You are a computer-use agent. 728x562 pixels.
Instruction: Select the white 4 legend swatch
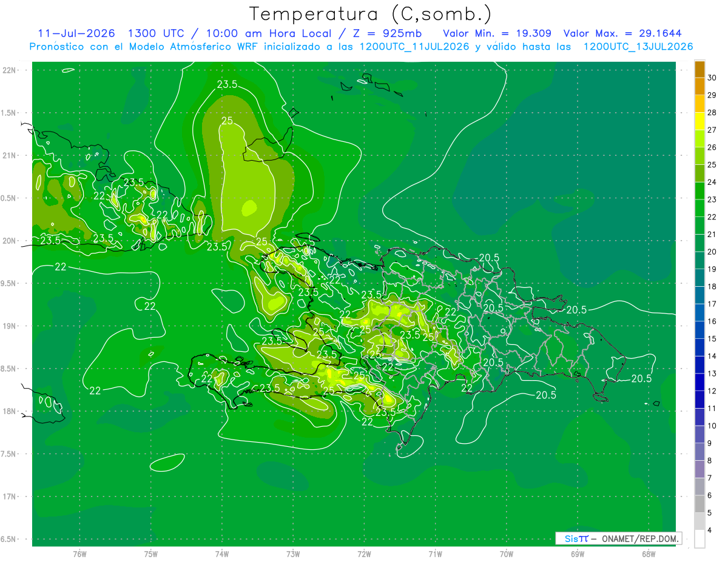point(699,539)
